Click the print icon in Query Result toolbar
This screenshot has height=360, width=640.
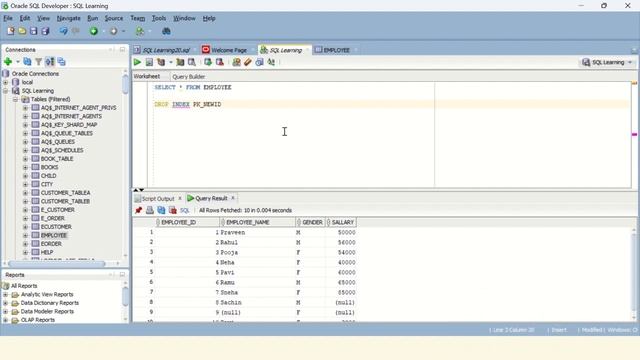point(150,210)
